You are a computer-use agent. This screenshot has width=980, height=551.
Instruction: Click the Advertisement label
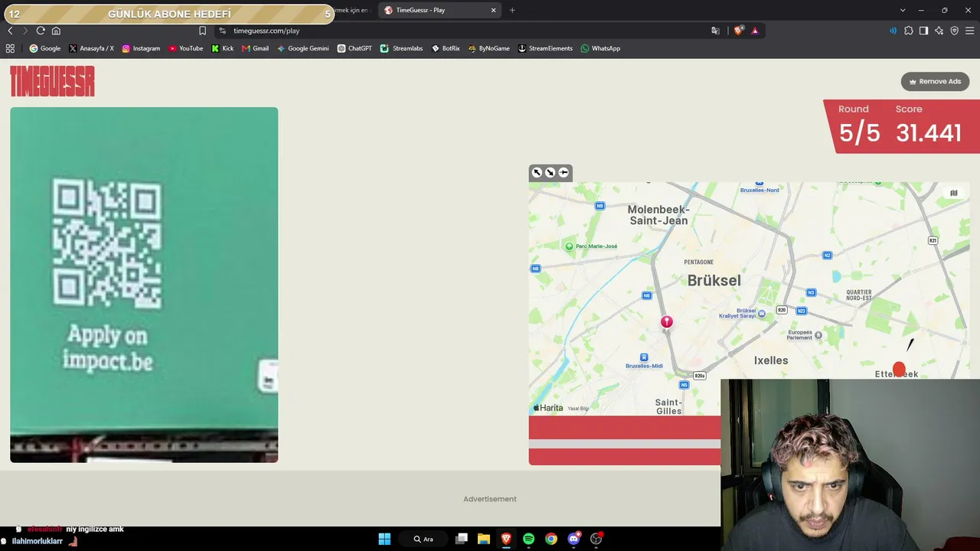click(x=490, y=499)
